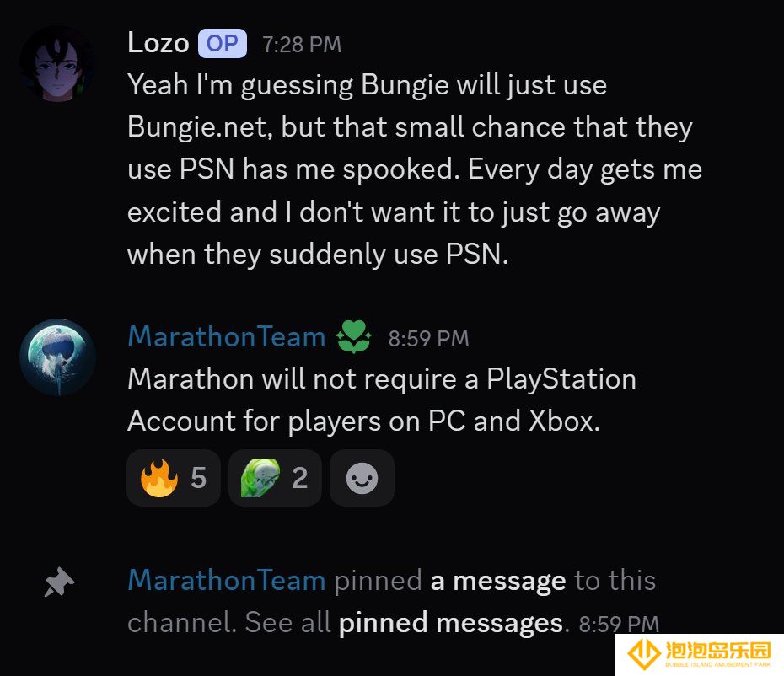Click the orange diamond watermark logo
The image size is (784, 676).
tap(644, 653)
